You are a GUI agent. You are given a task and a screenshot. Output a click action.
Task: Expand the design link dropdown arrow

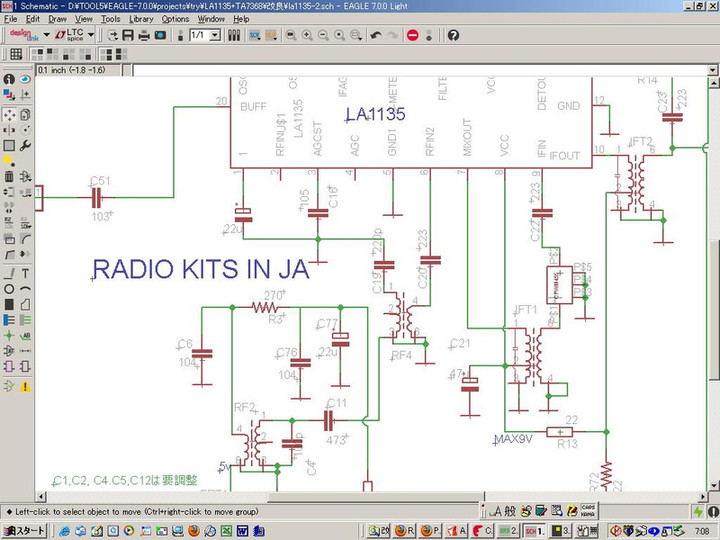pyautogui.click(x=45, y=35)
